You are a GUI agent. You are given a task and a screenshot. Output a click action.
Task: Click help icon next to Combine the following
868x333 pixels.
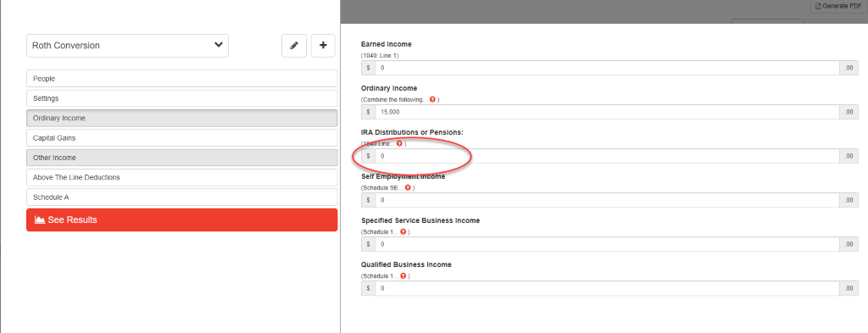click(x=432, y=100)
